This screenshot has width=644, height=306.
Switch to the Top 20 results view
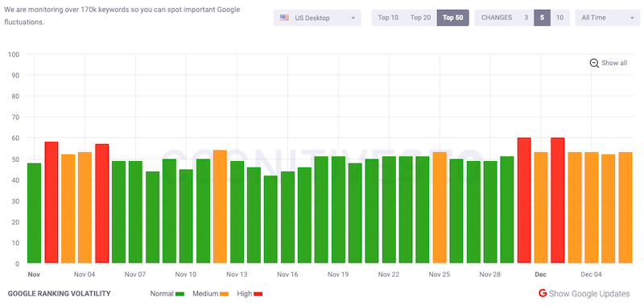pyautogui.click(x=420, y=18)
